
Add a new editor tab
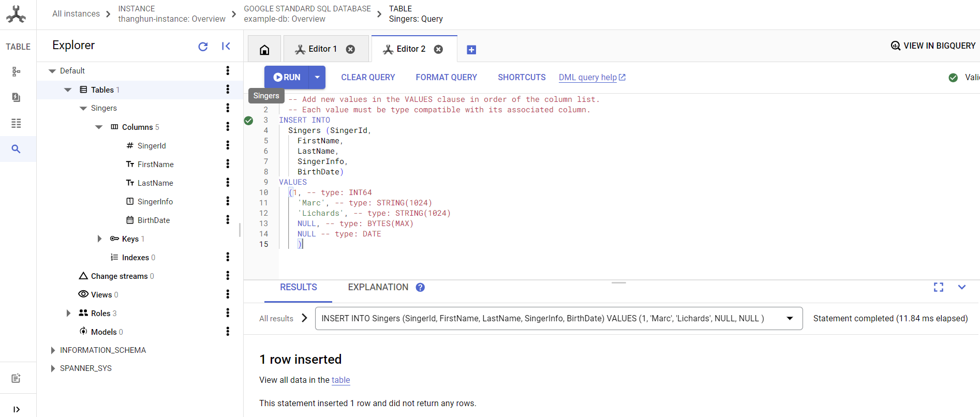[471, 50]
